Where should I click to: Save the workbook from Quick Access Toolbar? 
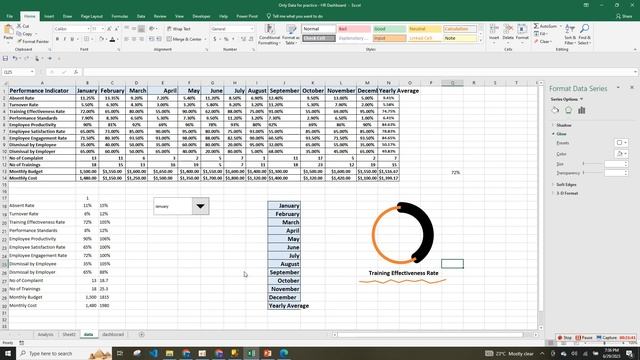[x=5, y=58]
